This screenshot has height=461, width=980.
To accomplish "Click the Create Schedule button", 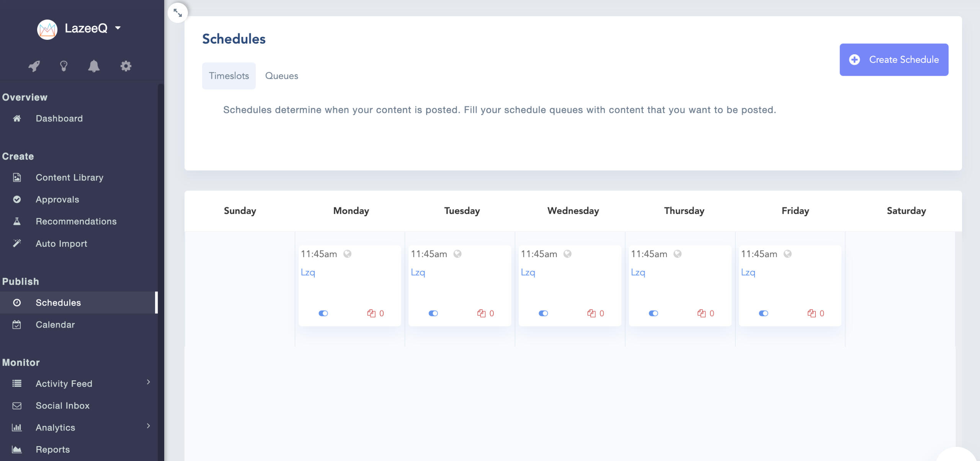I will click(x=894, y=60).
